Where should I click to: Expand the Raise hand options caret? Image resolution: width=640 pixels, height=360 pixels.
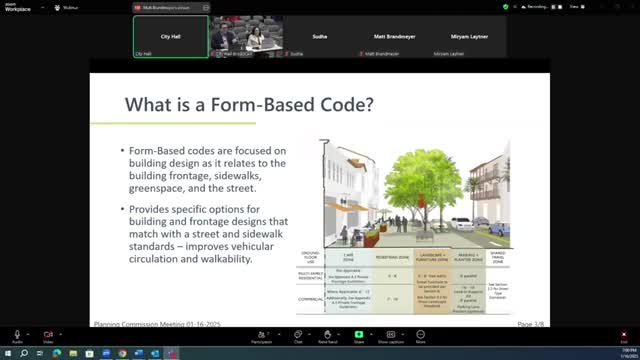coord(339,334)
